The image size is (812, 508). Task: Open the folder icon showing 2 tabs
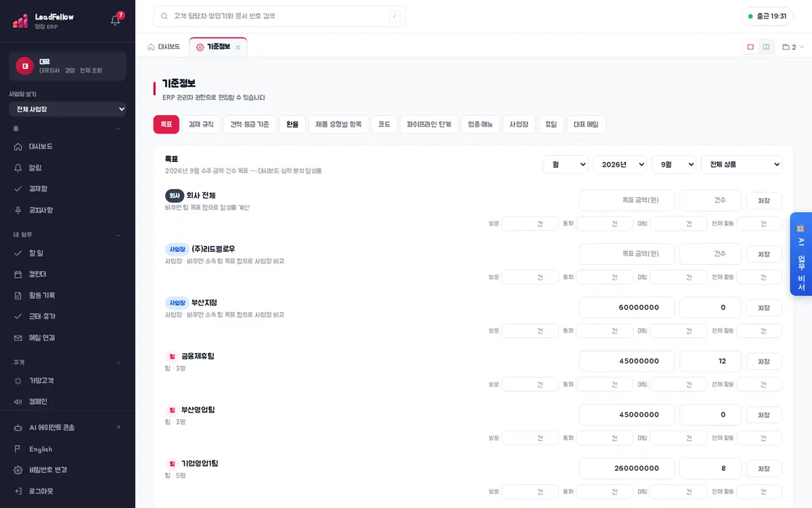pos(793,47)
